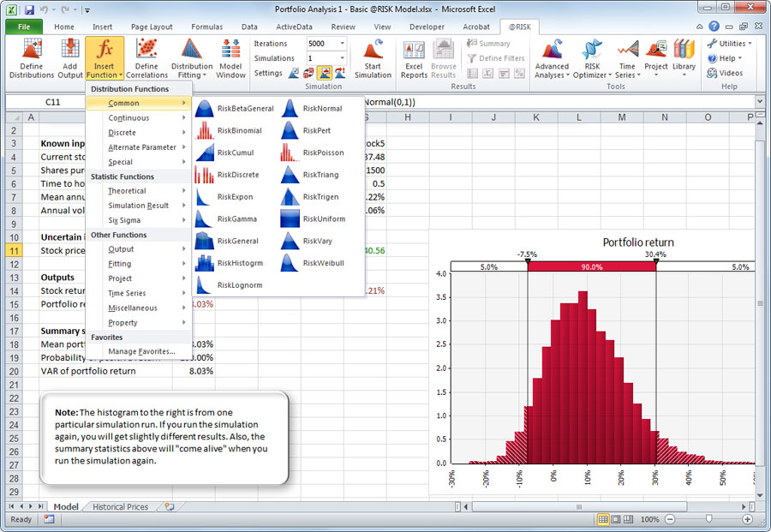
Task: Click left delimiter marker at -7.5%
Action: coord(528,261)
